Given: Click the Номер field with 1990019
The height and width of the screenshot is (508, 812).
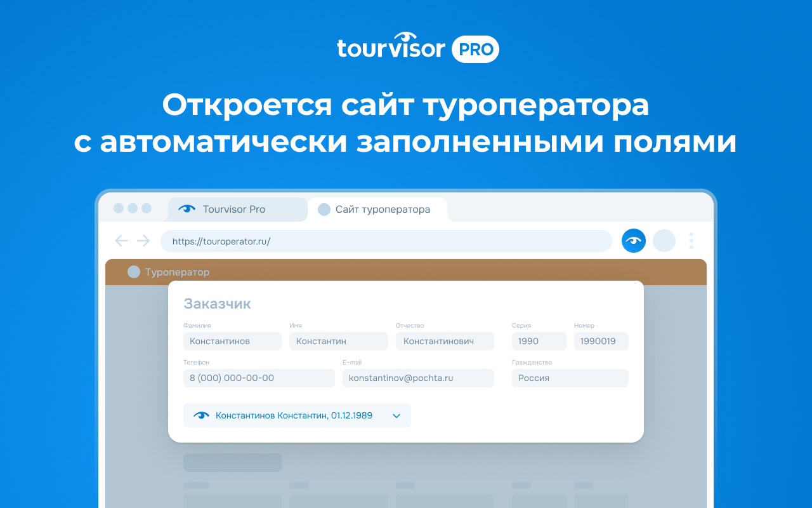Looking at the screenshot, I should tap(601, 341).
